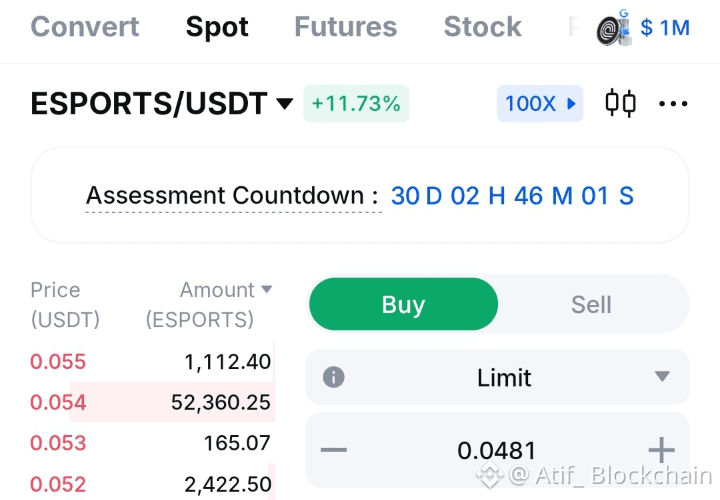Open the candlestick chart icon

[x=620, y=103]
